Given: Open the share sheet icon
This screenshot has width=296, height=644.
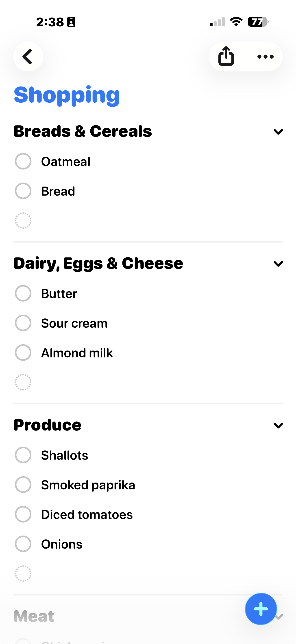Looking at the screenshot, I should click(226, 57).
